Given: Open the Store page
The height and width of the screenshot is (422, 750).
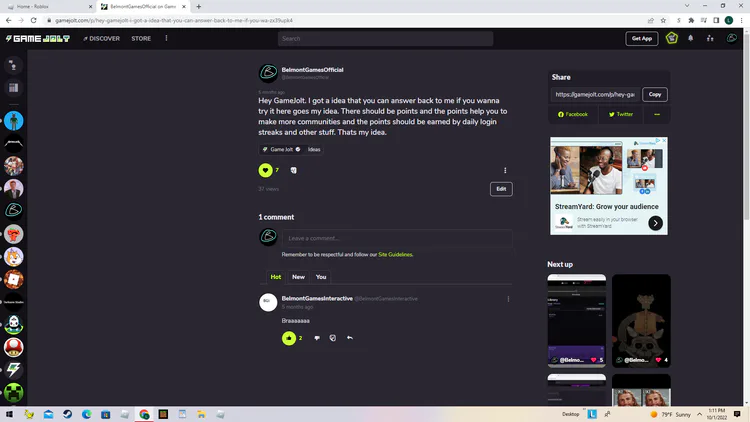Looking at the screenshot, I should (141, 38).
